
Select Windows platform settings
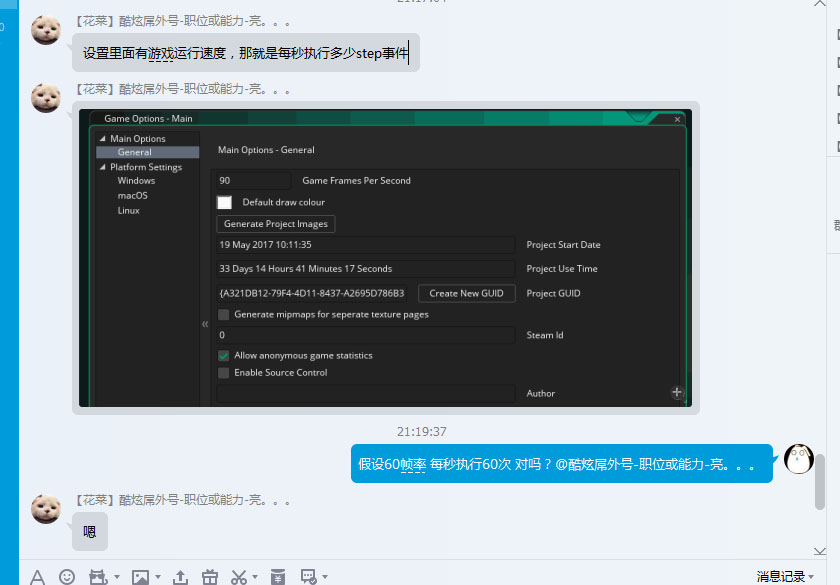coord(136,181)
